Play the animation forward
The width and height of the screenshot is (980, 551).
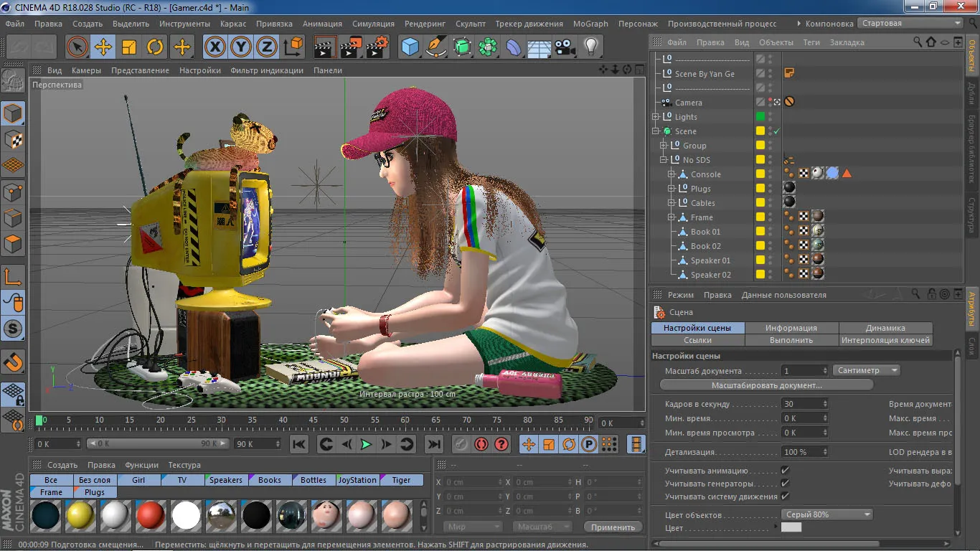pos(366,445)
